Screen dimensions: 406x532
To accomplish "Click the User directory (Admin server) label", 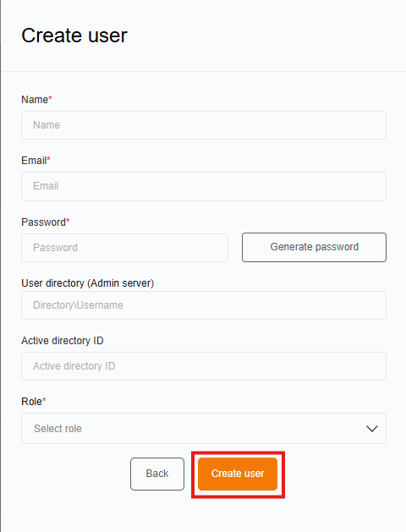I will [87, 283].
